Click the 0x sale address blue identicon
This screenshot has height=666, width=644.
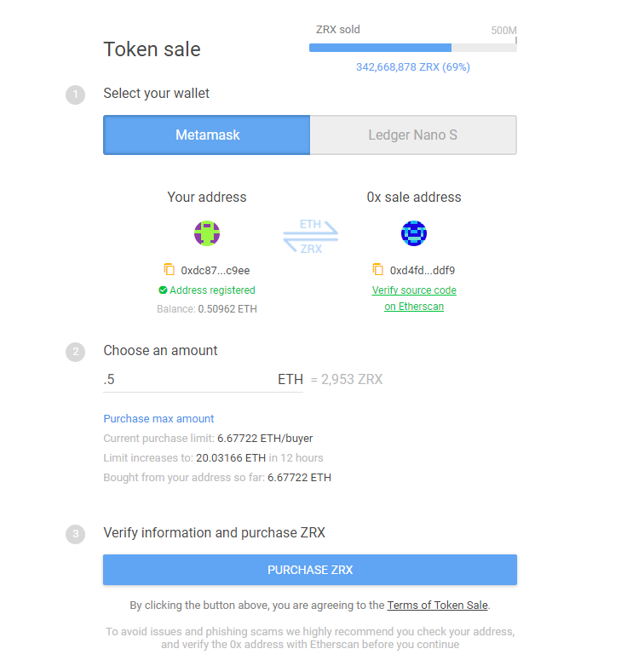click(414, 233)
